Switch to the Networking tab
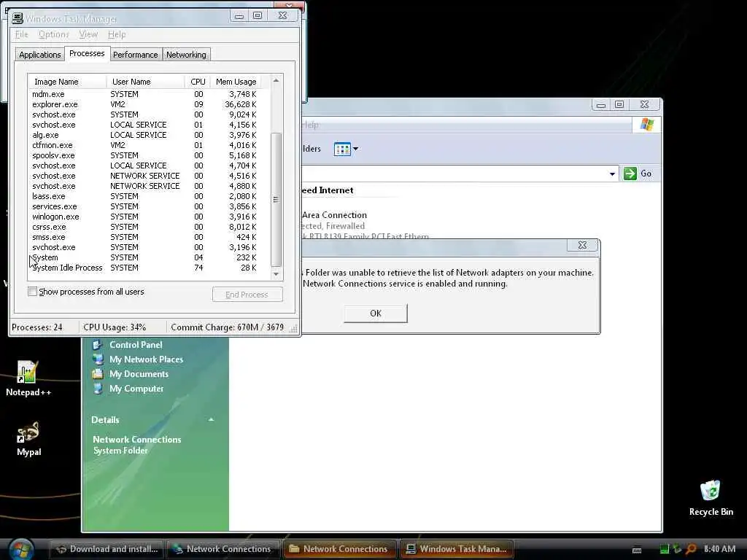This screenshot has width=747, height=560. (186, 55)
